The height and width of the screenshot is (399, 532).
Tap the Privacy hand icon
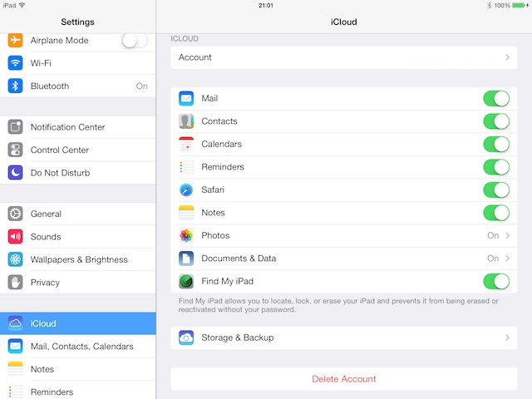click(x=15, y=283)
